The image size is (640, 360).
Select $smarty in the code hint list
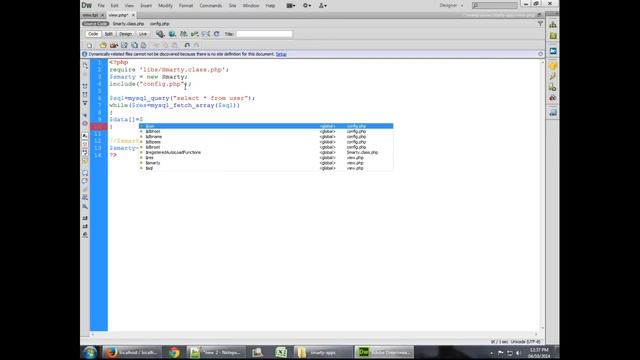(x=266, y=163)
